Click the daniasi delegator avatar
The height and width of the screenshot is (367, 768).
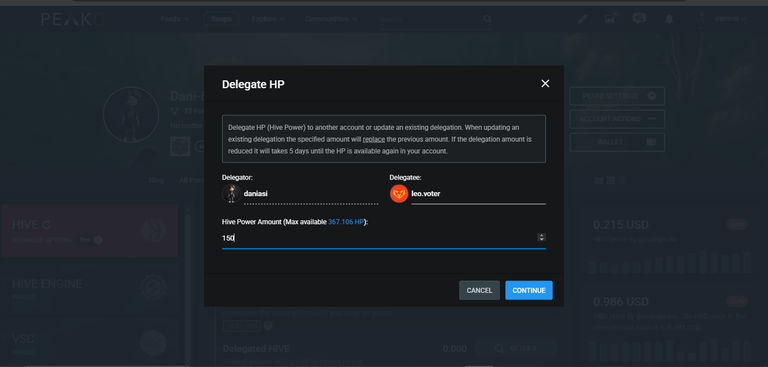(x=231, y=194)
